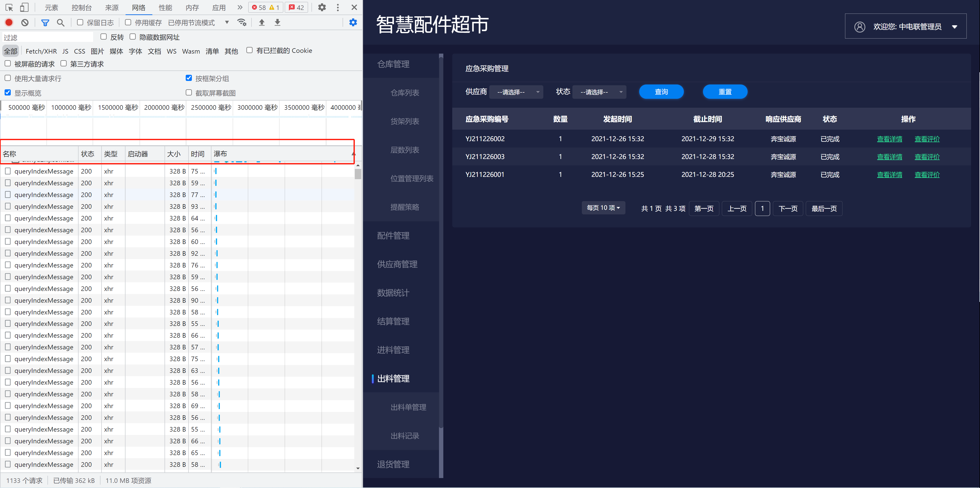Uncheck the 按框架分组 checkbox

coord(189,78)
